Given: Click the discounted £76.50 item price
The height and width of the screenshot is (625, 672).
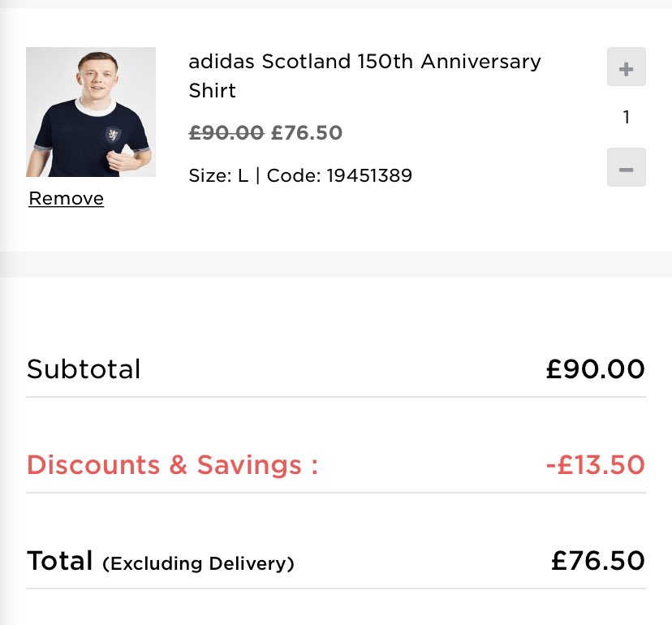Looking at the screenshot, I should pos(307,132).
